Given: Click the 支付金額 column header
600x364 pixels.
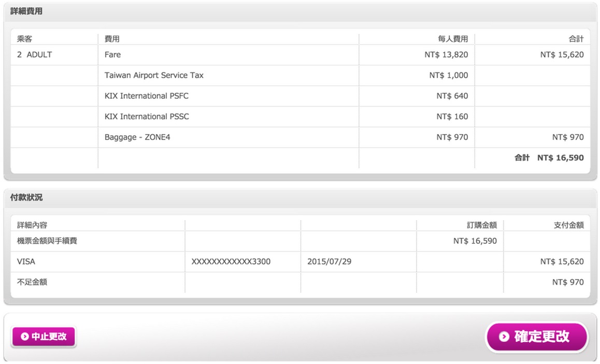Looking at the screenshot, I should point(568,225).
